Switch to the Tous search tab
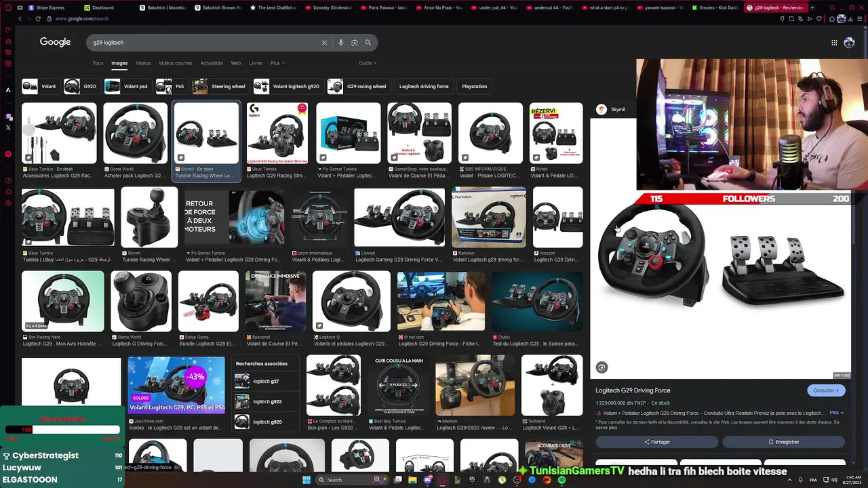 [98, 63]
